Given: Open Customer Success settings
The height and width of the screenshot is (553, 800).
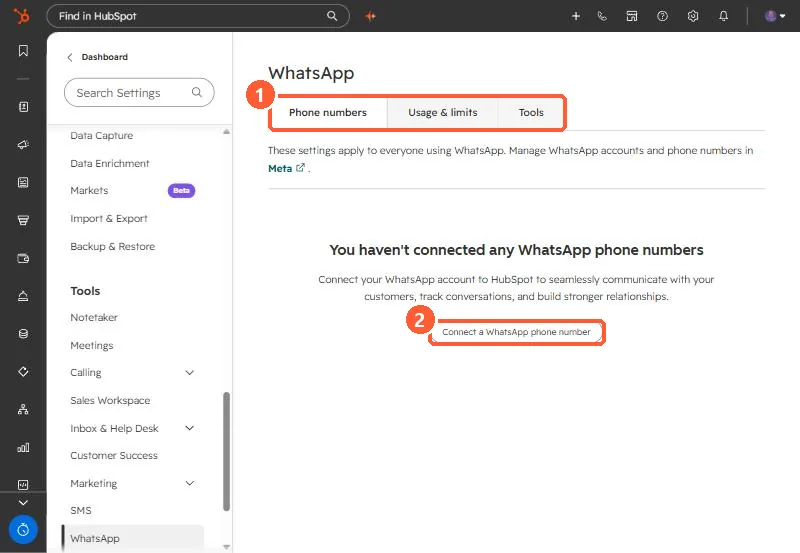Looking at the screenshot, I should 114,456.
